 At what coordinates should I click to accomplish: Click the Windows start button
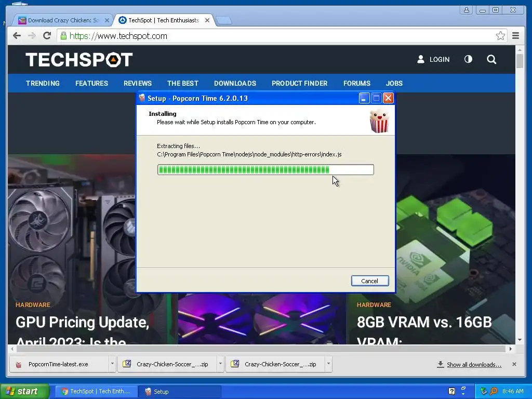[25, 391]
